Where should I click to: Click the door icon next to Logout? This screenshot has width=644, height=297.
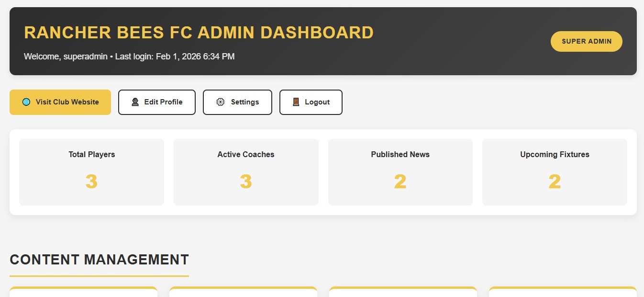[x=295, y=102]
